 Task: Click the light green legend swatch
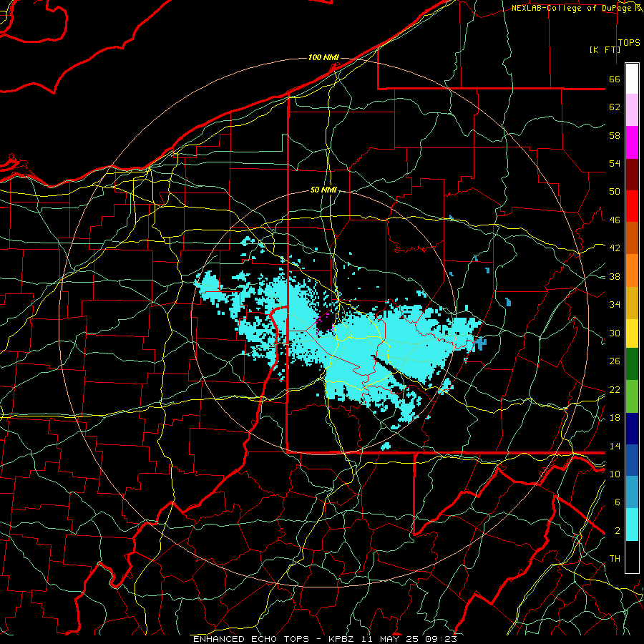coord(632,396)
